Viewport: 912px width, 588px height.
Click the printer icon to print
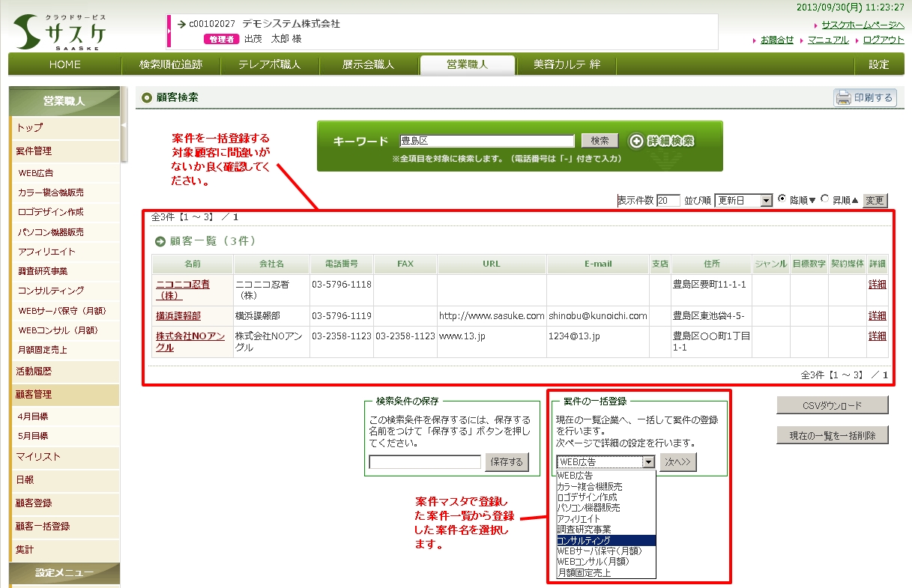(x=844, y=97)
